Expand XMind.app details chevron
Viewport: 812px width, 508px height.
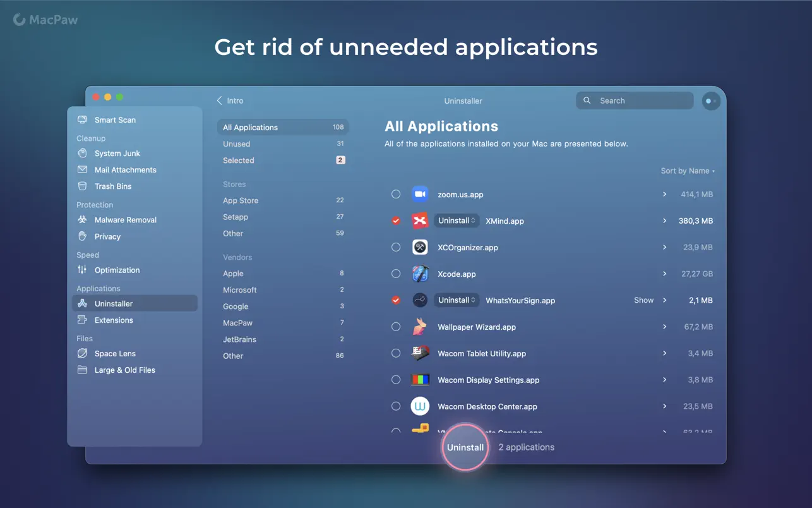pos(664,221)
